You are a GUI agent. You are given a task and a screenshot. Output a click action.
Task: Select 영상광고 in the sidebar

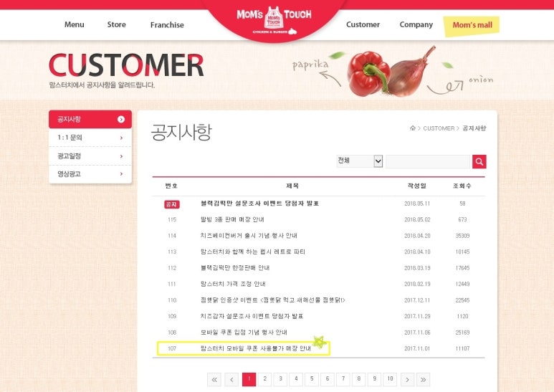pos(90,173)
